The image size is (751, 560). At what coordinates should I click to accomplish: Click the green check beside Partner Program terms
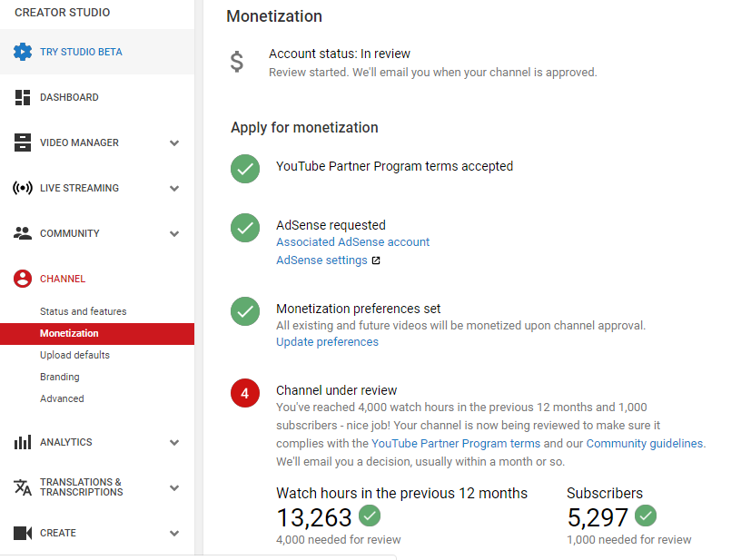(245, 169)
